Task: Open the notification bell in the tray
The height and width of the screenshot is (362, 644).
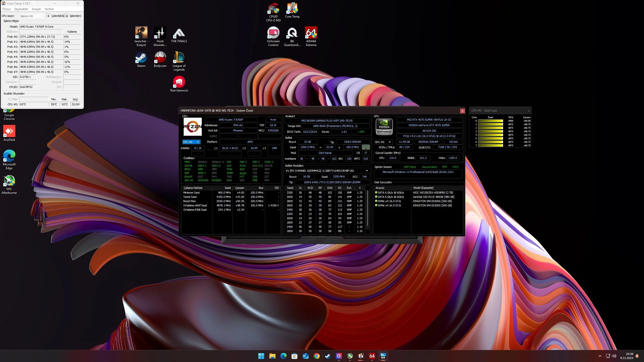Action: pos(637,356)
